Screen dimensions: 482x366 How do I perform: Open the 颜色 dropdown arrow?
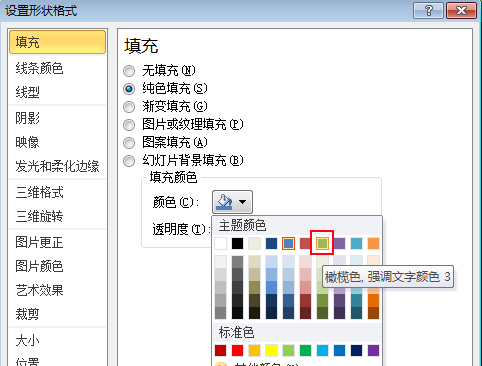[x=242, y=202]
